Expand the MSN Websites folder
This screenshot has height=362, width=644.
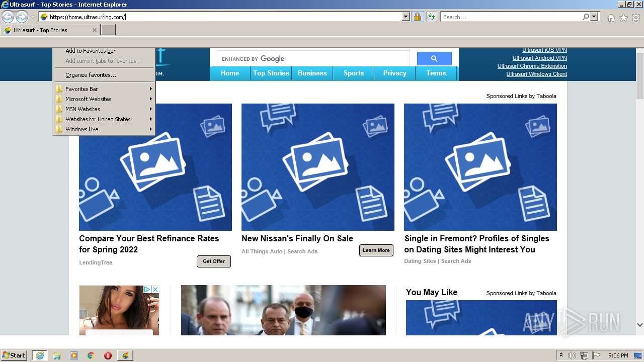click(x=104, y=109)
